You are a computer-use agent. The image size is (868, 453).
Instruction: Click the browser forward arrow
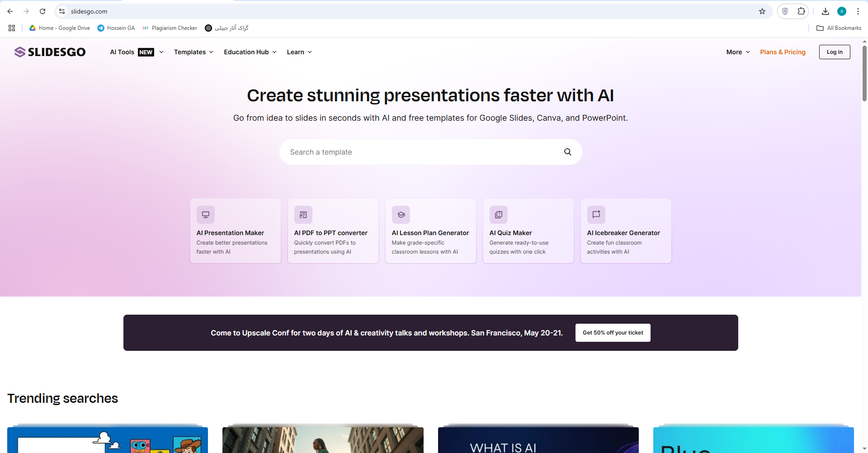click(26, 11)
